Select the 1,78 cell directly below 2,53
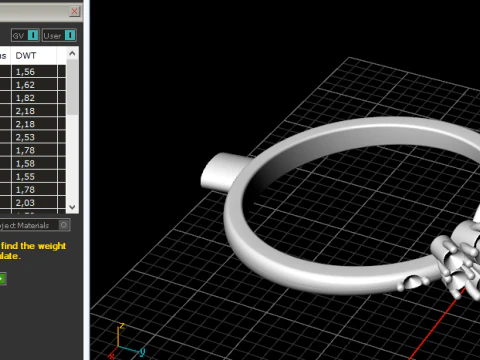This screenshot has height=360, width=480. (x=34, y=150)
